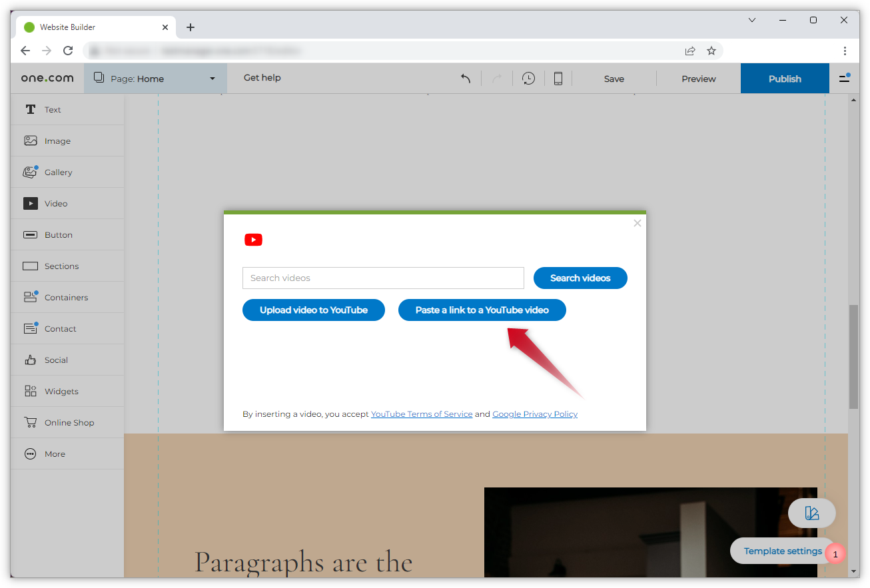
Task: Expand the More components option
Action: click(x=55, y=454)
